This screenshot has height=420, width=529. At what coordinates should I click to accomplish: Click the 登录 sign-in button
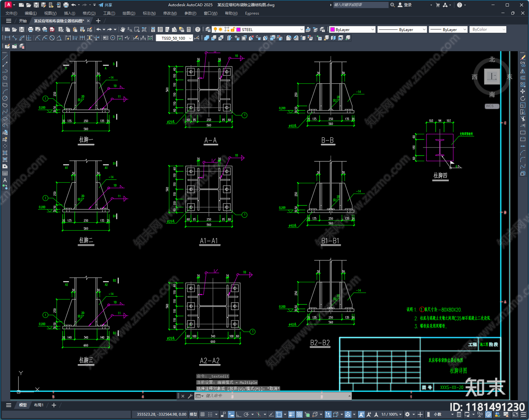tap(405, 5)
